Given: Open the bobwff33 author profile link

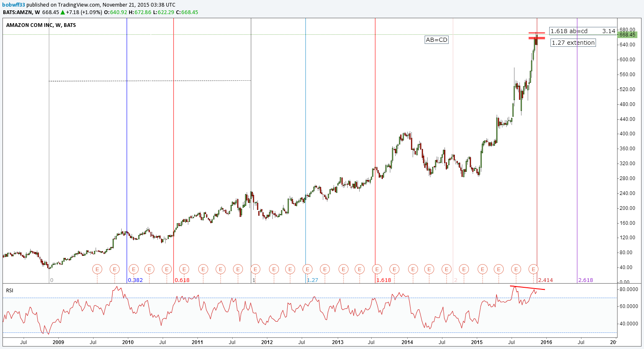Looking at the screenshot, I should (x=14, y=5).
